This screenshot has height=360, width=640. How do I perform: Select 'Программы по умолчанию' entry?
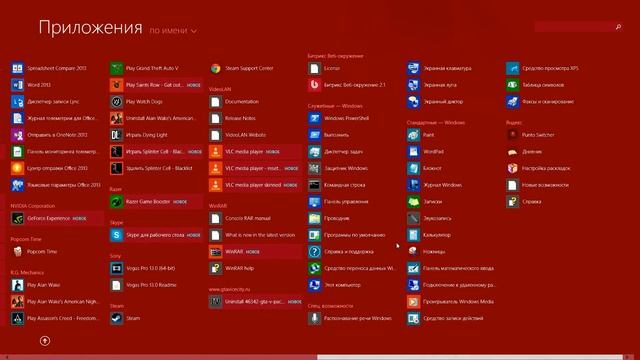[347, 235]
